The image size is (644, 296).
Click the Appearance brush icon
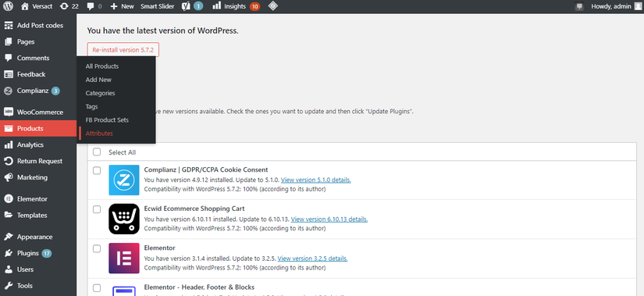(9, 237)
